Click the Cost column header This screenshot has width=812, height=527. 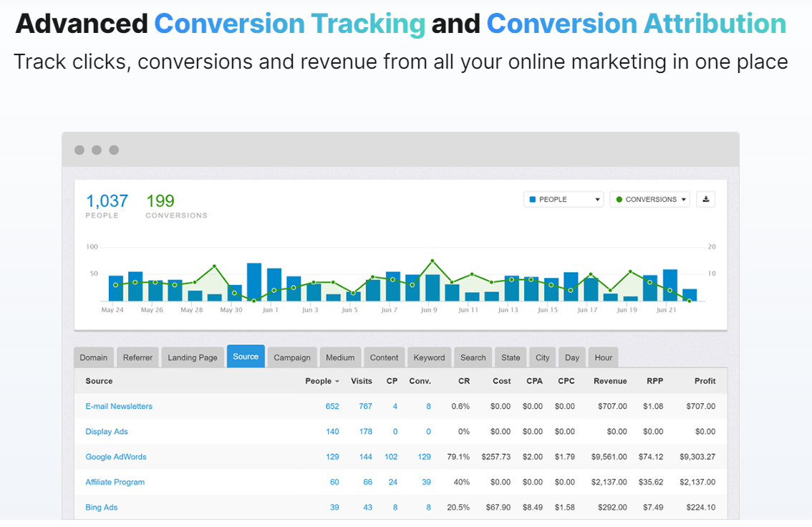tap(502, 381)
